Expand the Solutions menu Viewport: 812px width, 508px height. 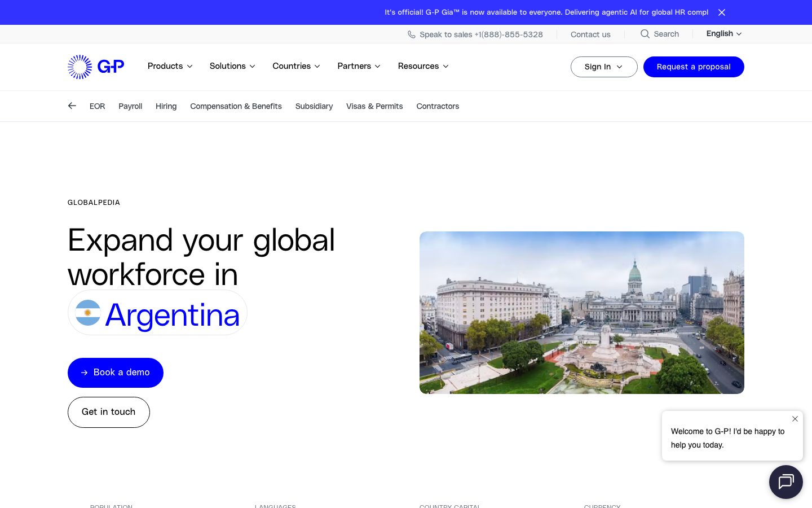[232, 66]
